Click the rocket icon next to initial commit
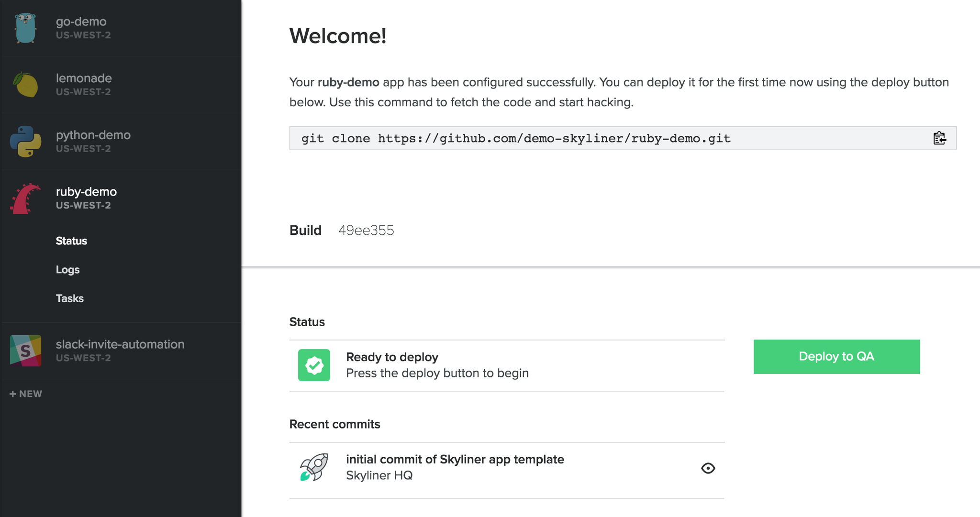This screenshot has width=980, height=517. pos(314,467)
